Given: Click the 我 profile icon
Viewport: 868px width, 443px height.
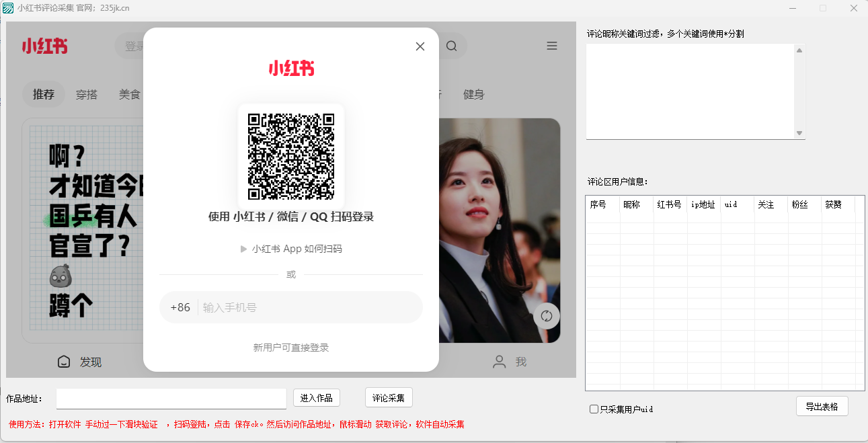Looking at the screenshot, I should [x=499, y=362].
